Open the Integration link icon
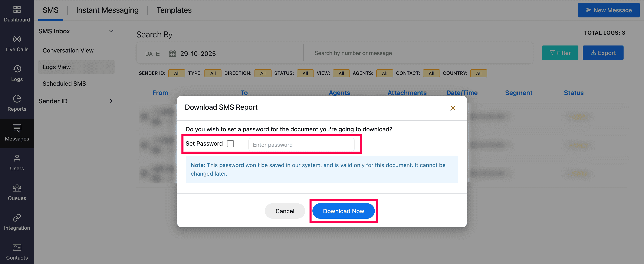The image size is (644, 264). [x=17, y=218]
